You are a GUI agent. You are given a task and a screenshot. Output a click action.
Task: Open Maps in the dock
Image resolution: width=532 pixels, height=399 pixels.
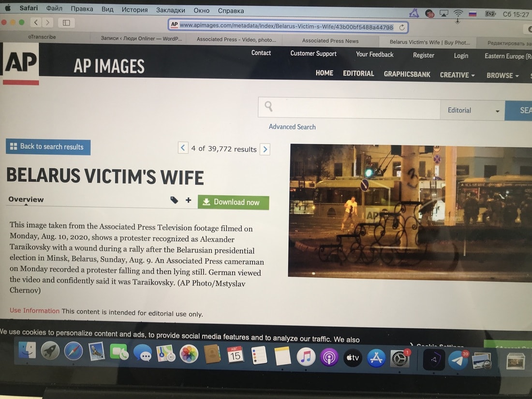pyautogui.click(x=165, y=354)
